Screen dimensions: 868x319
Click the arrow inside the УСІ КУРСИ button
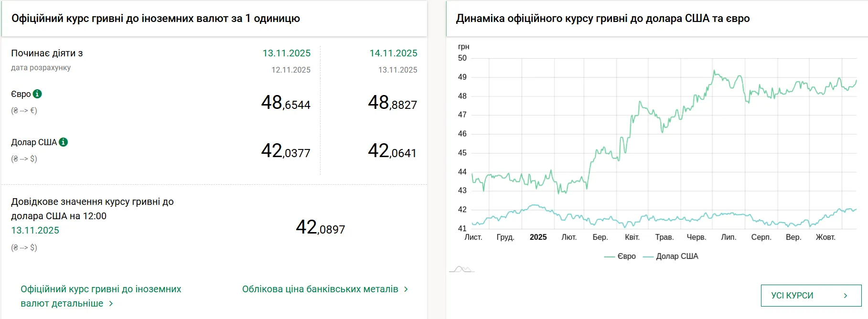[x=845, y=296]
